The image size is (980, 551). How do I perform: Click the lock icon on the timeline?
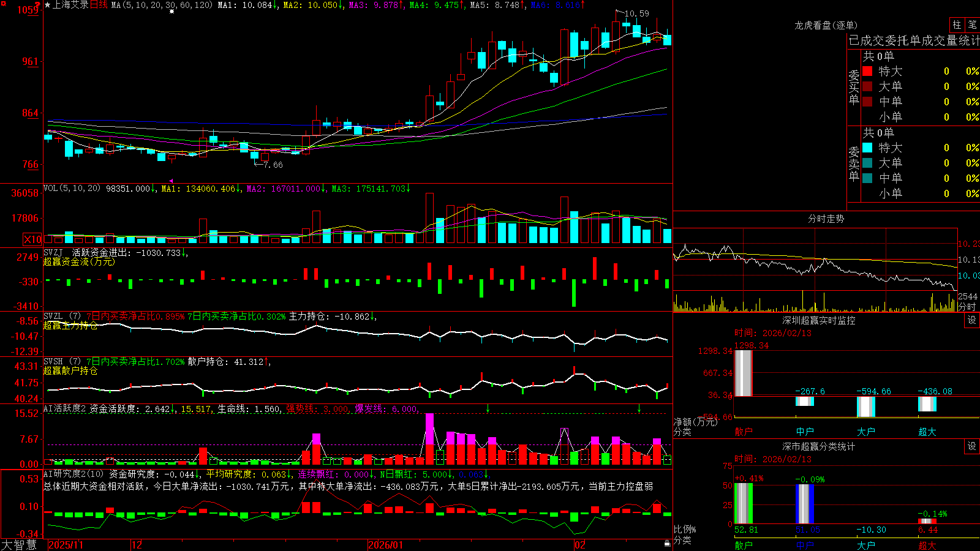point(668,544)
